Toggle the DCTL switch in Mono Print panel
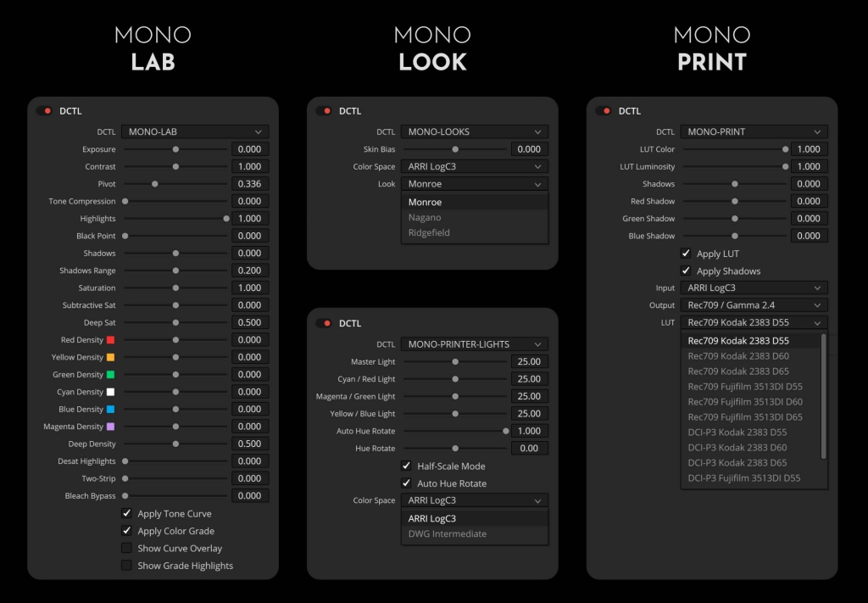Viewport: 868px width, 603px height. [x=604, y=111]
